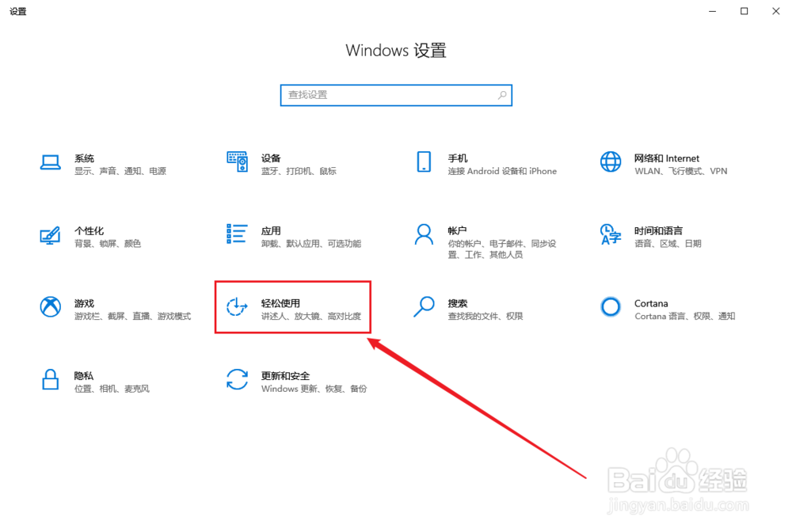Click inside the 查找设置 search box
Viewport: 792px width, 532px height.
(380, 95)
